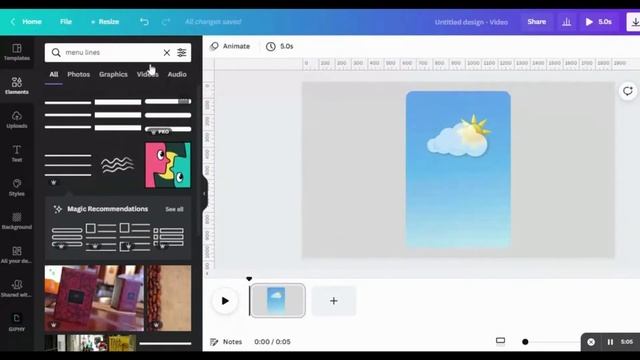Change the 5.0s page duration
The height and width of the screenshot is (360, 640).
[280, 47]
